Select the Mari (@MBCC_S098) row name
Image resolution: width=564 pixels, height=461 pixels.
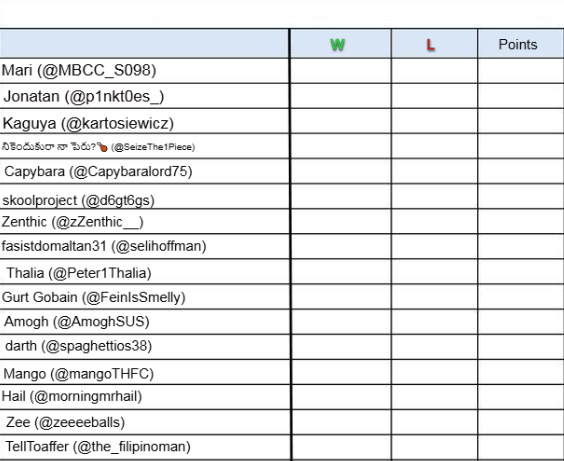click(x=144, y=70)
